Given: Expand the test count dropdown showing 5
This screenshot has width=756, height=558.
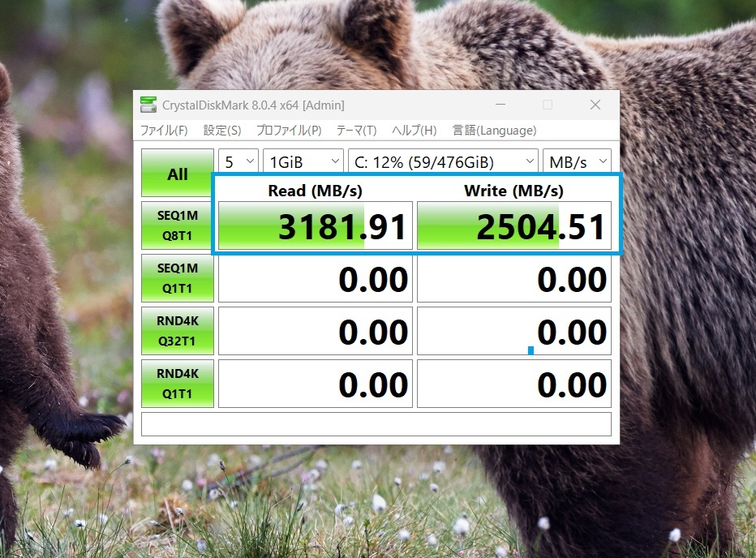Looking at the screenshot, I should coord(238,161).
